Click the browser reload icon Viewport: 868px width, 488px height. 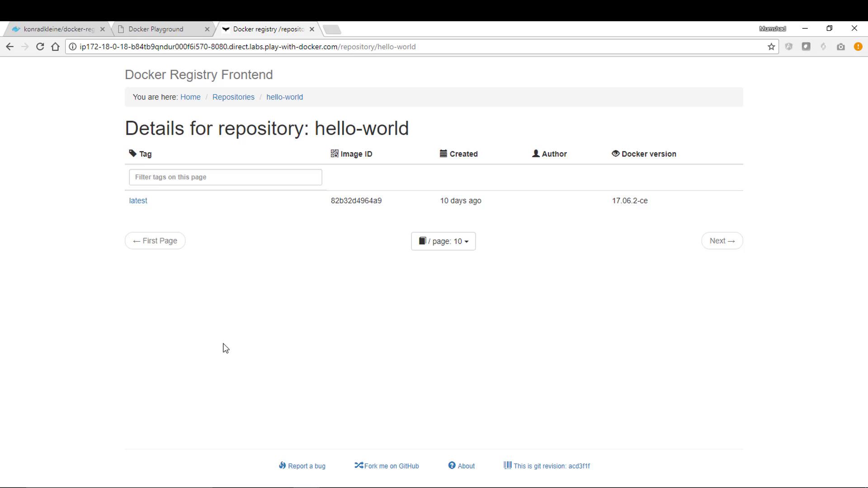click(40, 47)
